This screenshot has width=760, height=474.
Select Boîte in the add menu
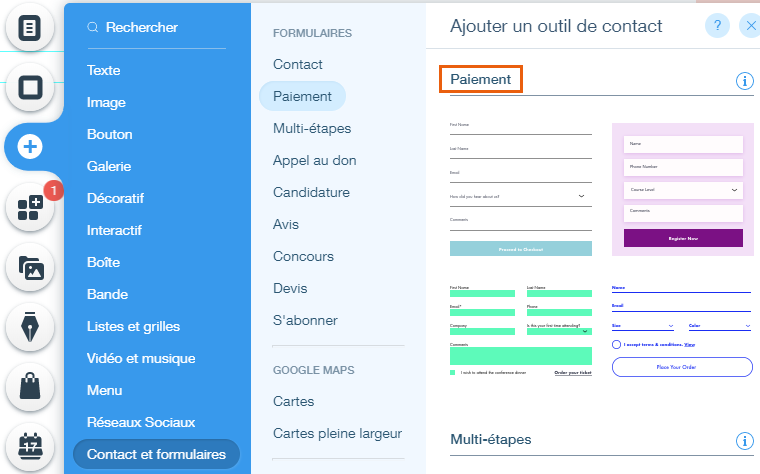point(103,262)
